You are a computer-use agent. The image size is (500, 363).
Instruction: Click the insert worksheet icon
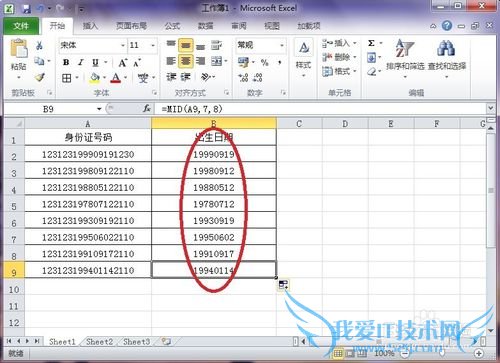coord(166,342)
